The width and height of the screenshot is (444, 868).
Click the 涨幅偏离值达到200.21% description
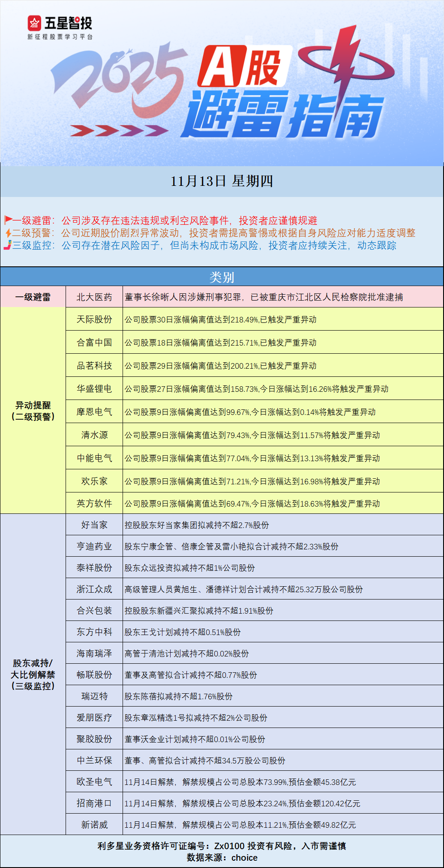click(x=220, y=366)
